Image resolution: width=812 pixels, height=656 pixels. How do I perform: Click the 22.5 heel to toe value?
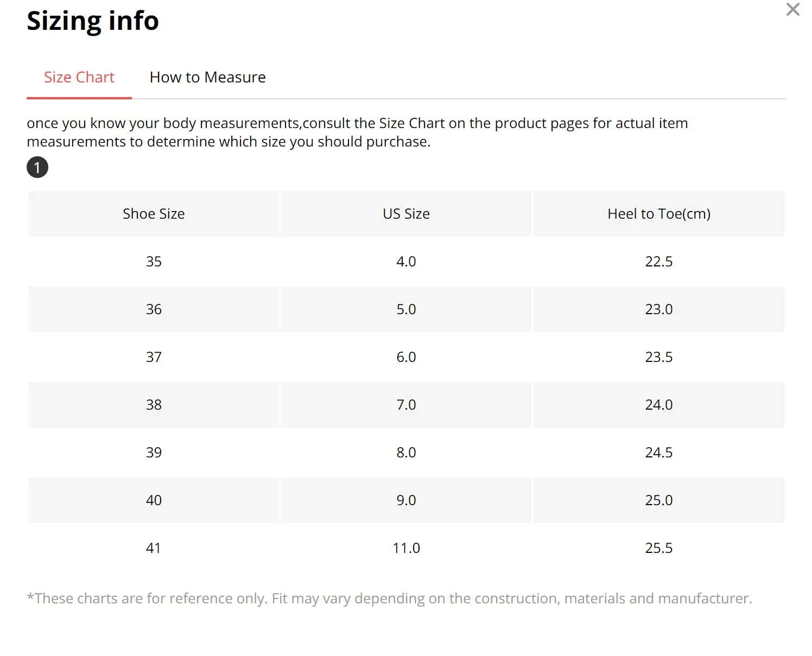[658, 262]
